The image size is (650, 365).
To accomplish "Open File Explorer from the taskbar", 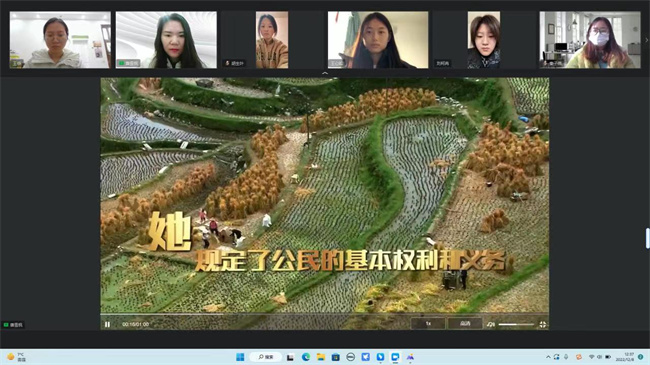I will point(320,357).
